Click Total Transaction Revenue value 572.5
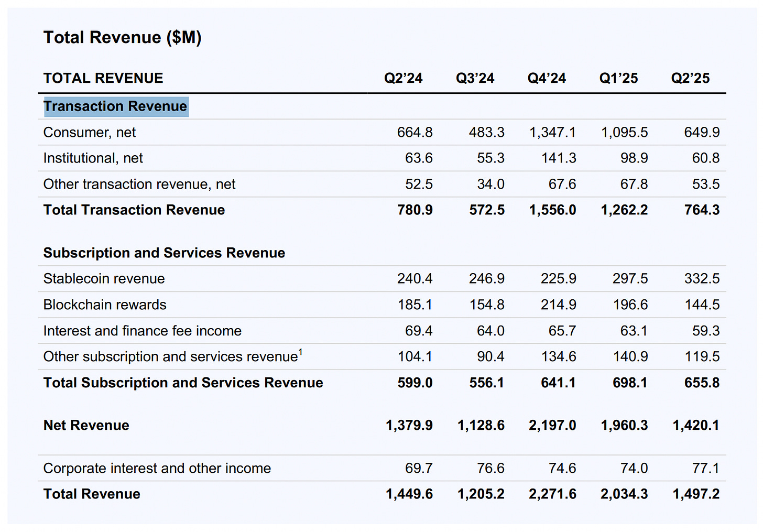Image resolution: width=763 pixels, height=532 pixels. point(487,210)
